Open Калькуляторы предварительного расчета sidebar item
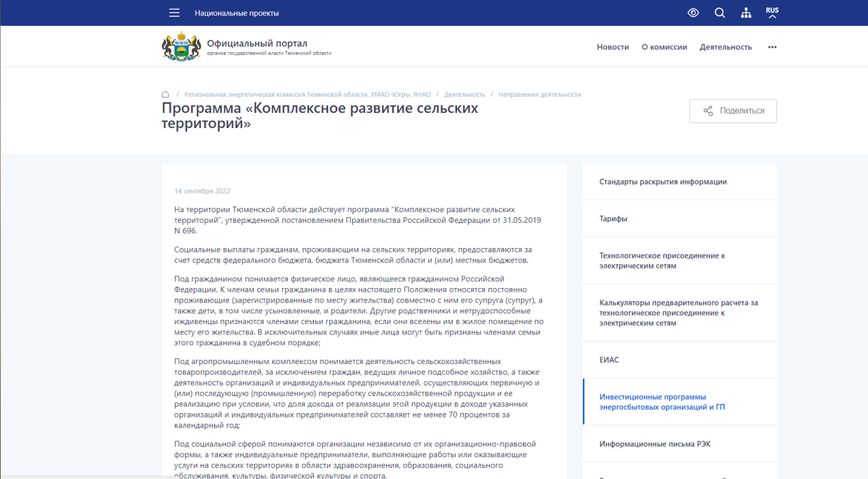This screenshot has height=479, width=868. click(679, 313)
